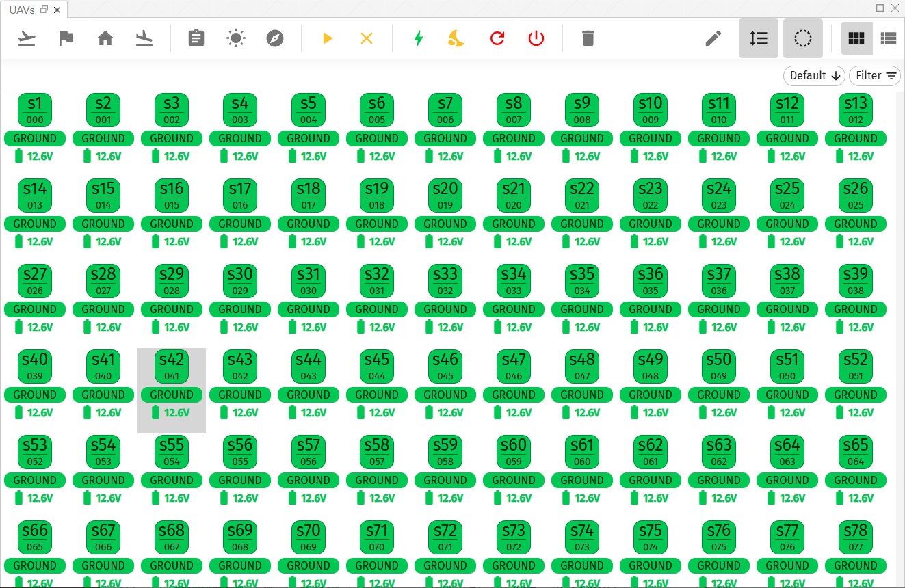Click the moon sleep mode icon
905x588 pixels.
click(457, 38)
